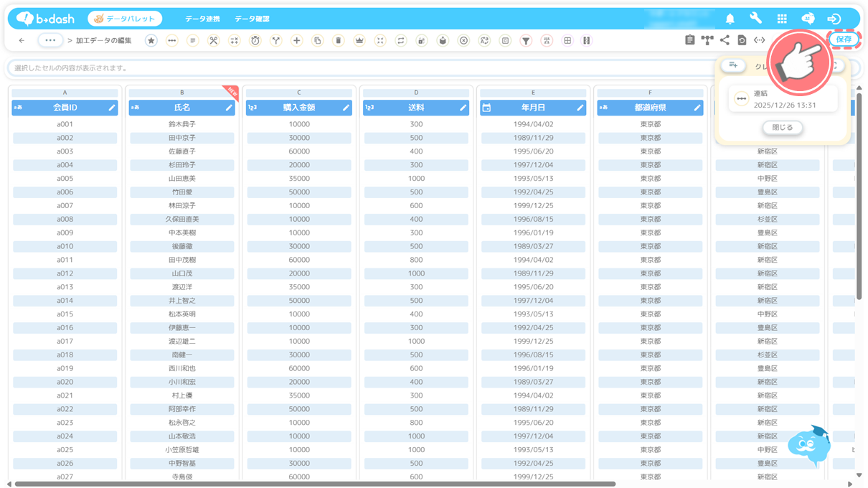Click the 保存 save button
The image size is (868, 488).
tap(844, 39)
